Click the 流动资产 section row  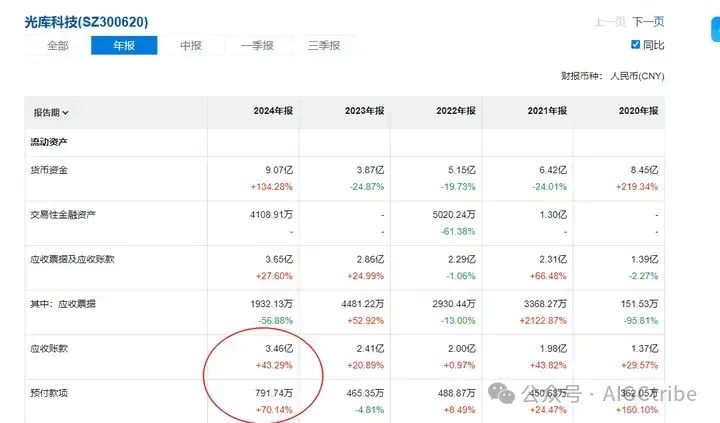(344, 142)
